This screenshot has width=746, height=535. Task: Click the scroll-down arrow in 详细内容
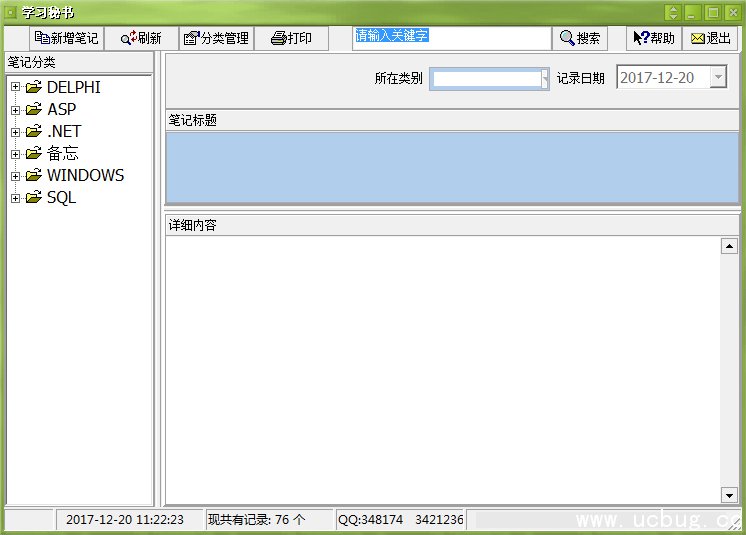click(x=729, y=494)
